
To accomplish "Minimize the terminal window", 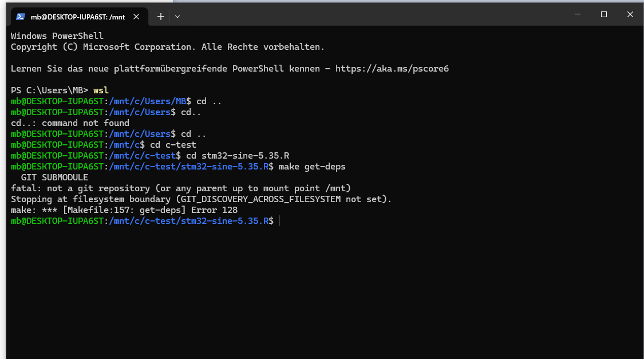I will click(577, 14).
